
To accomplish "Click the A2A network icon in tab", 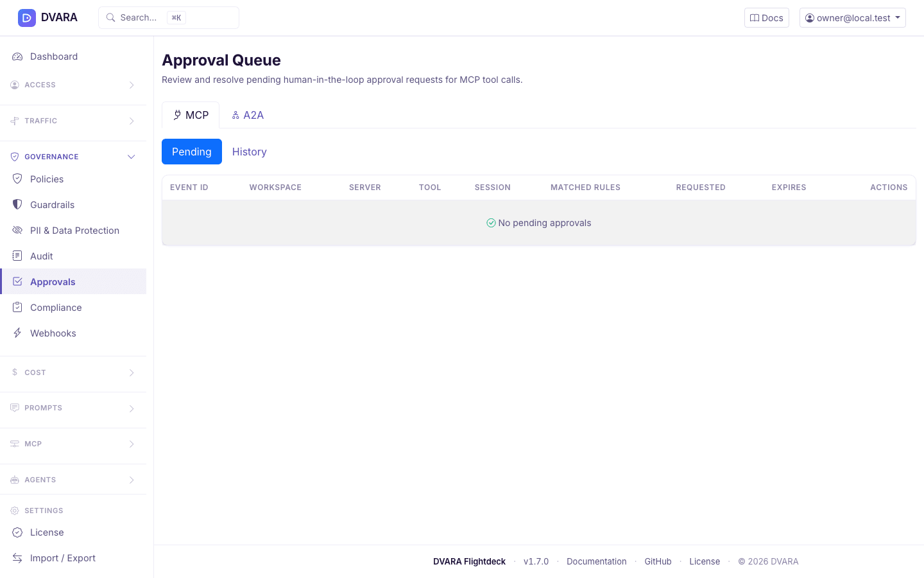I will (235, 115).
